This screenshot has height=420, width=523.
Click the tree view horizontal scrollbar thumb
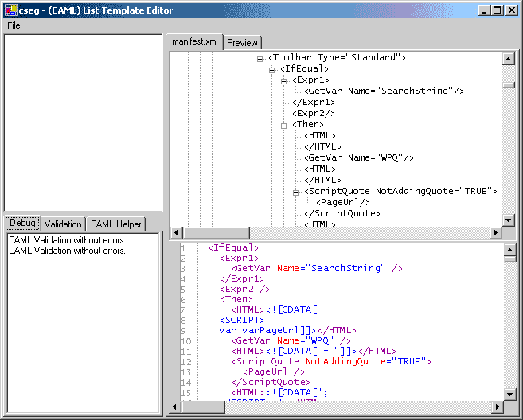217,232
